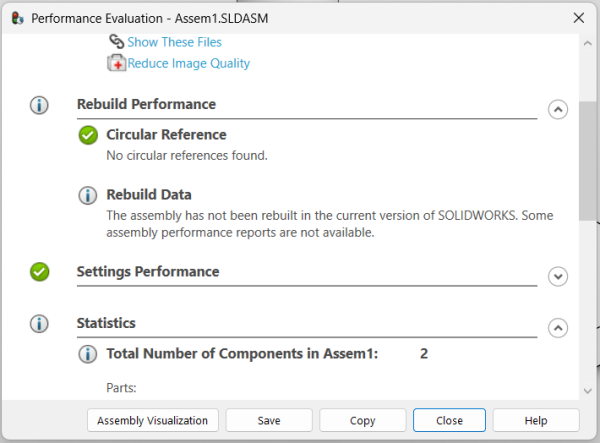
Task: Click the info icon next to Statistics
Action: point(39,324)
